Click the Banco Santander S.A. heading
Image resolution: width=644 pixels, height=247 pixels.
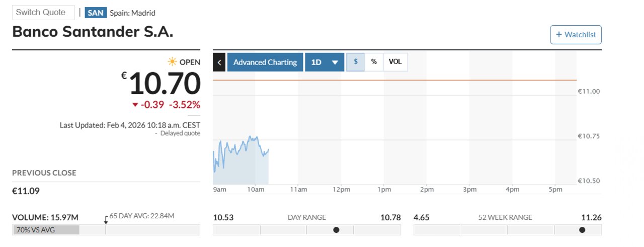(x=93, y=32)
